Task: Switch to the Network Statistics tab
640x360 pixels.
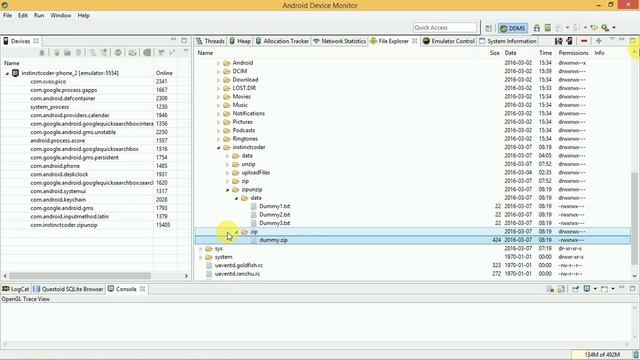Action: click(339, 41)
